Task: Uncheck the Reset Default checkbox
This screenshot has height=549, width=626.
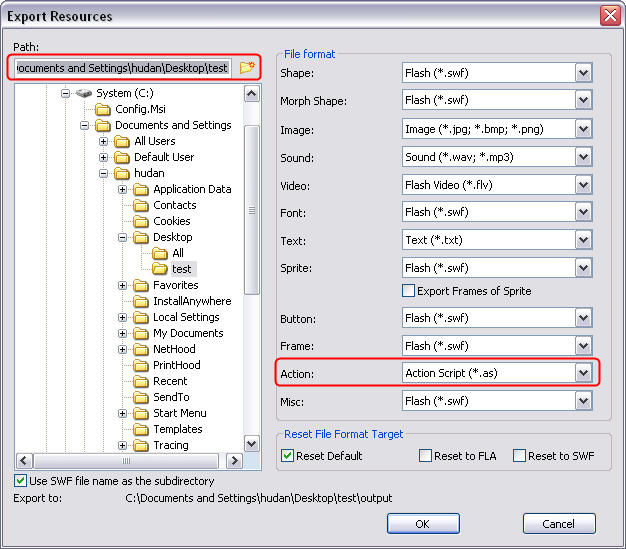Action: point(287,456)
